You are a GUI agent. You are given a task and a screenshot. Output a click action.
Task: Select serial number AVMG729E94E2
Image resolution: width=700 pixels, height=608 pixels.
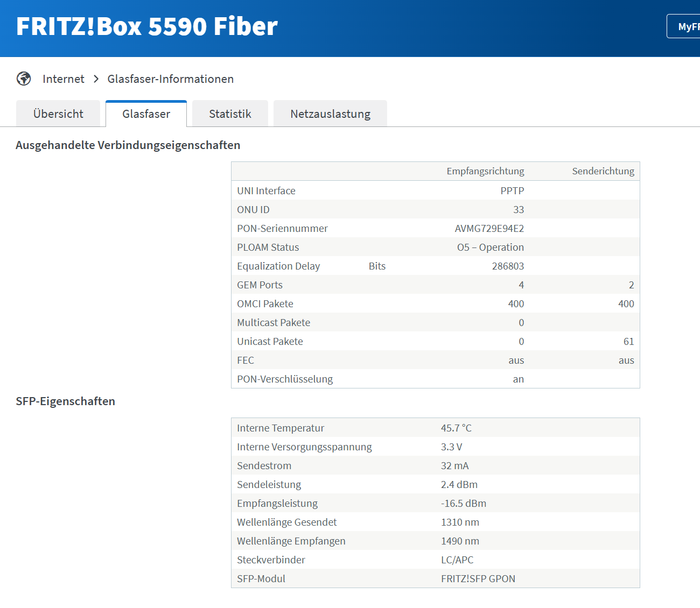pos(489,229)
